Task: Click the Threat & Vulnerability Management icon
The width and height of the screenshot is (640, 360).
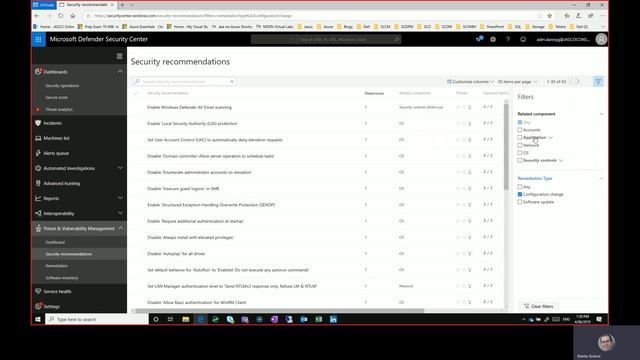Action: [x=38, y=229]
